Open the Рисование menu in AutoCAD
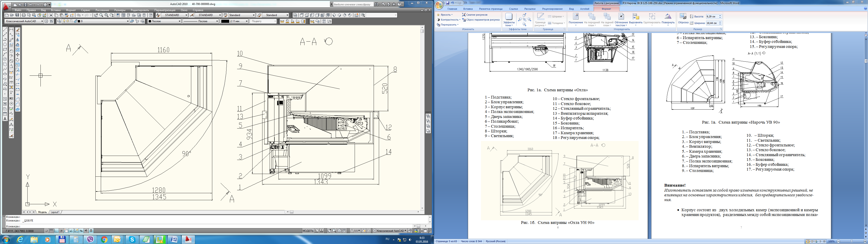Viewport: 868px width, 244px height. [x=102, y=10]
